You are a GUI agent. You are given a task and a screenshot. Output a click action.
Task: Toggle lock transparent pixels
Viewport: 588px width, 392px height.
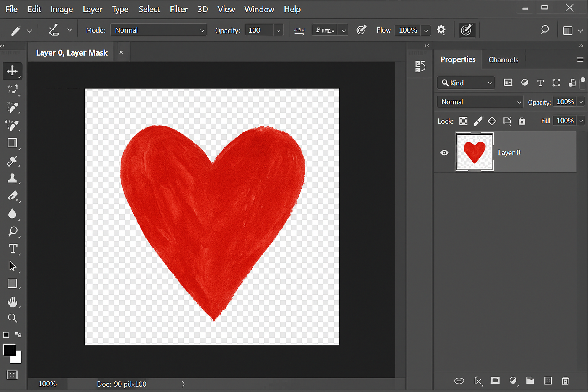click(463, 121)
